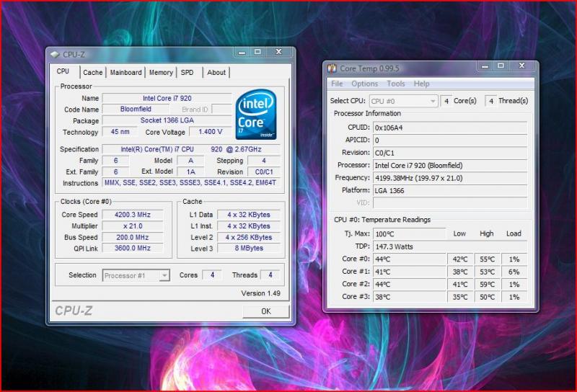This screenshot has width=577, height=392.
Task: Click the Frequency field showing 4199.38MHz
Action: click(x=450, y=178)
